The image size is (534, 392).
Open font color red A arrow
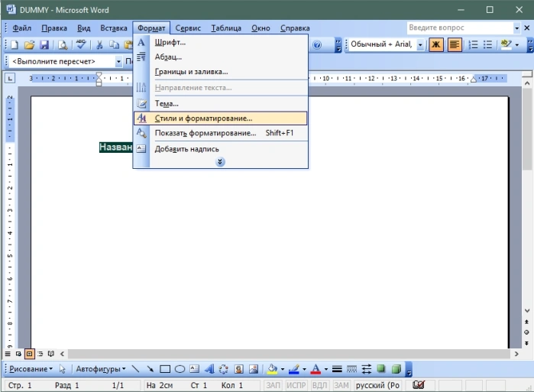click(326, 369)
